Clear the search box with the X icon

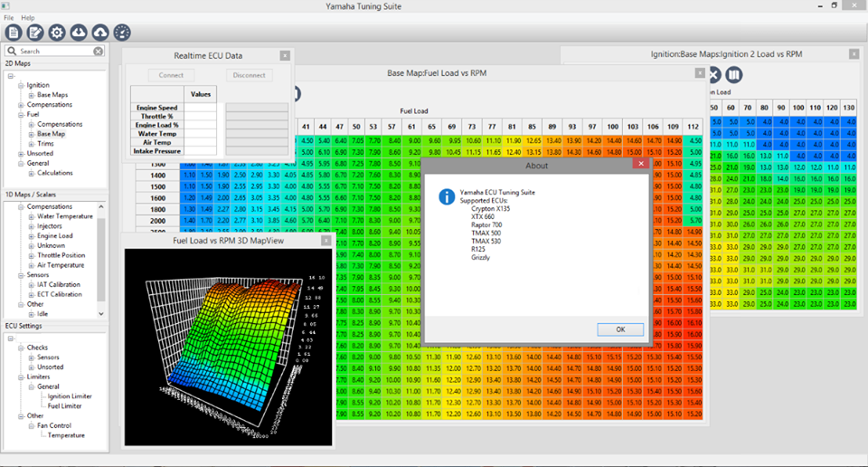click(x=98, y=51)
